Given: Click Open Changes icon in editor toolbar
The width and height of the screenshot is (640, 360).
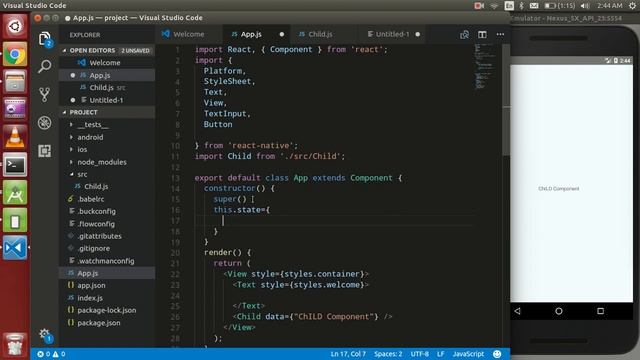Looking at the screenshot, I should click(x=464, y=35).
